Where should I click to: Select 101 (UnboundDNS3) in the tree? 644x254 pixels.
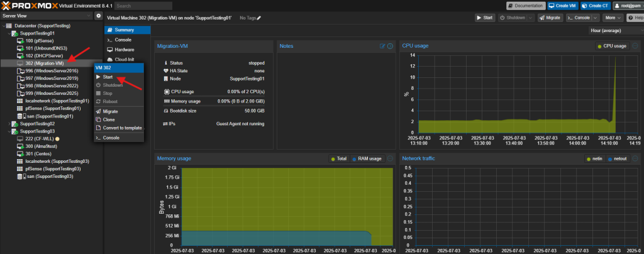point(46,48)
